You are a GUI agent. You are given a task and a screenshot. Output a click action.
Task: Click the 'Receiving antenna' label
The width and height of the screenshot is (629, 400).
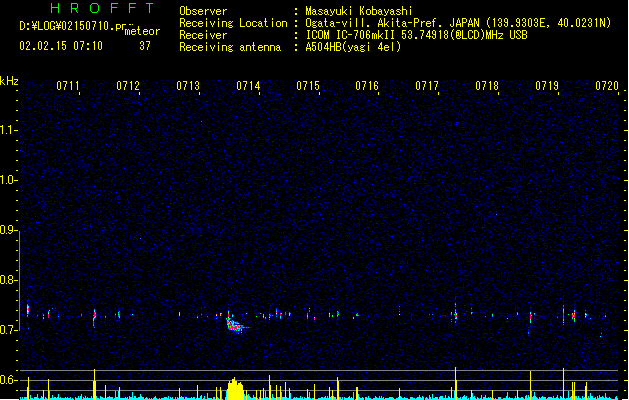230,47
